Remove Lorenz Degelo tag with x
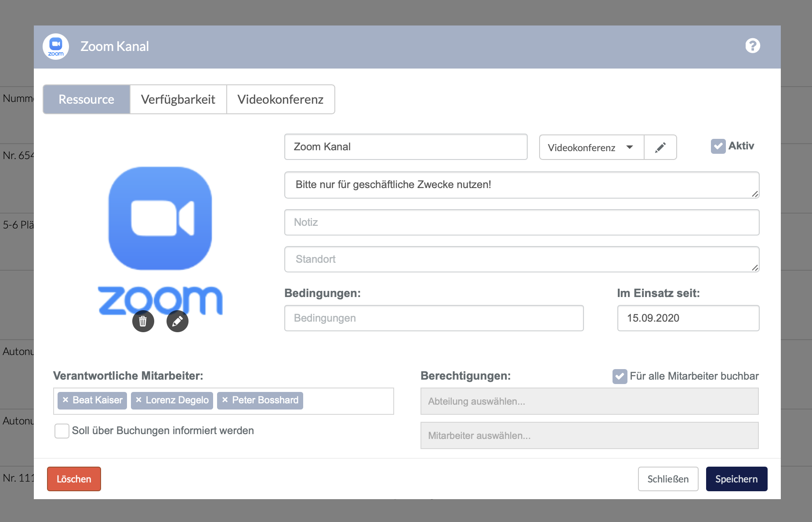This screenshot has width=812, height=522. pyautogui.click(x=138, y=400)
